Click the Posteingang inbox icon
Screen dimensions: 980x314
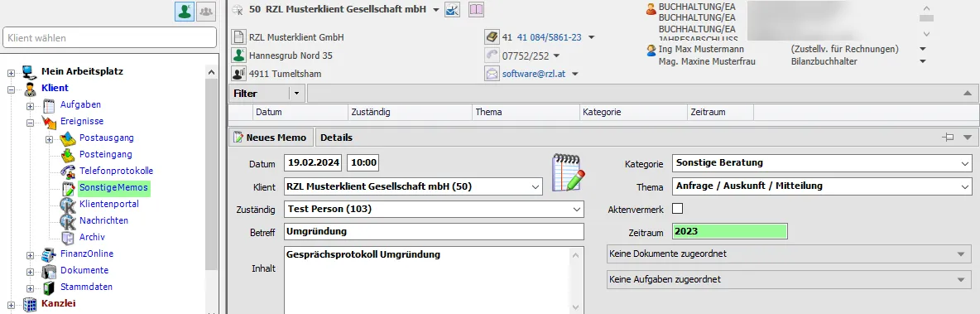(x=68, y=154)
